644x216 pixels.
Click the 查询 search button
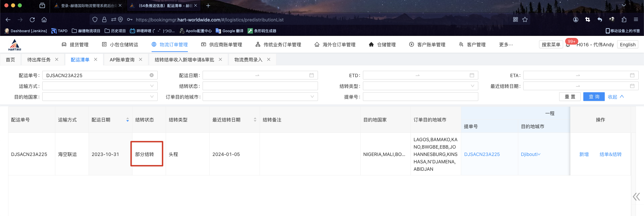[594, 97]
